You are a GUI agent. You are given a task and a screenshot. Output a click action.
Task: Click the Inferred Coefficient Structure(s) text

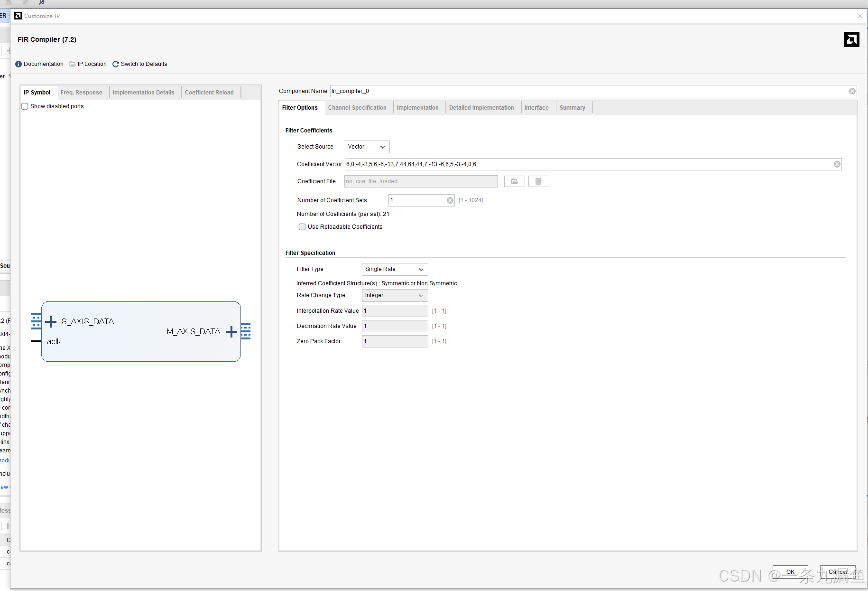tap(377, 283)
